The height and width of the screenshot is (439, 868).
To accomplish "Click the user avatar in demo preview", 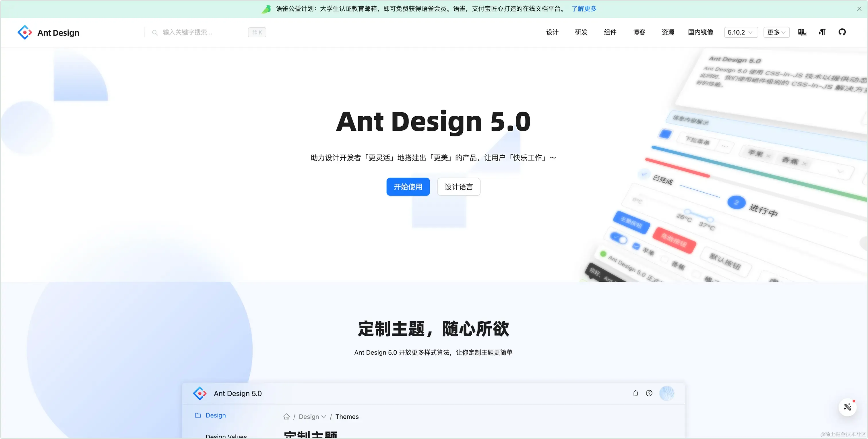I will coord(666,393).
